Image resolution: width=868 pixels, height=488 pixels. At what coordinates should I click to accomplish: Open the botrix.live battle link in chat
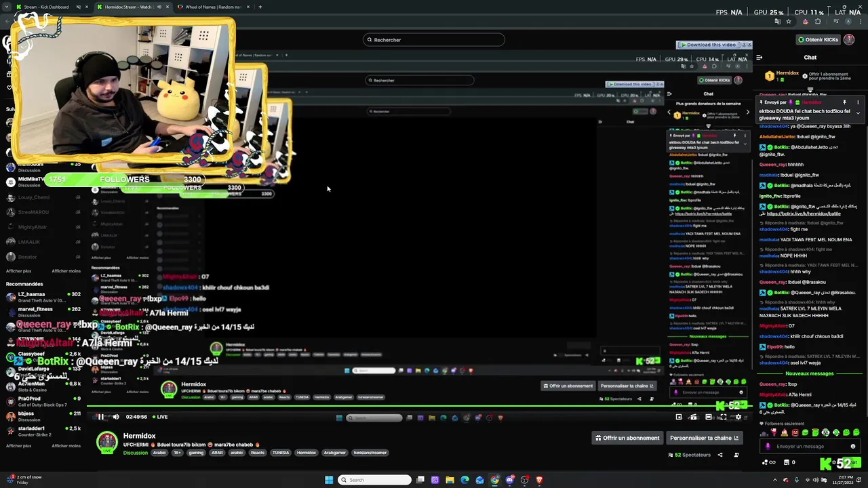tap(804, 213)
